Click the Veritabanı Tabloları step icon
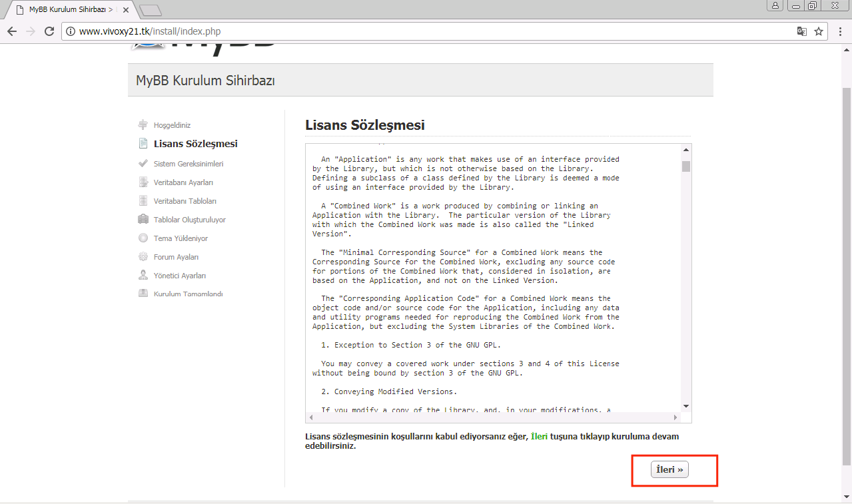Image resolution: width=852 pixels, height=504 pixels. coord(143,200)
